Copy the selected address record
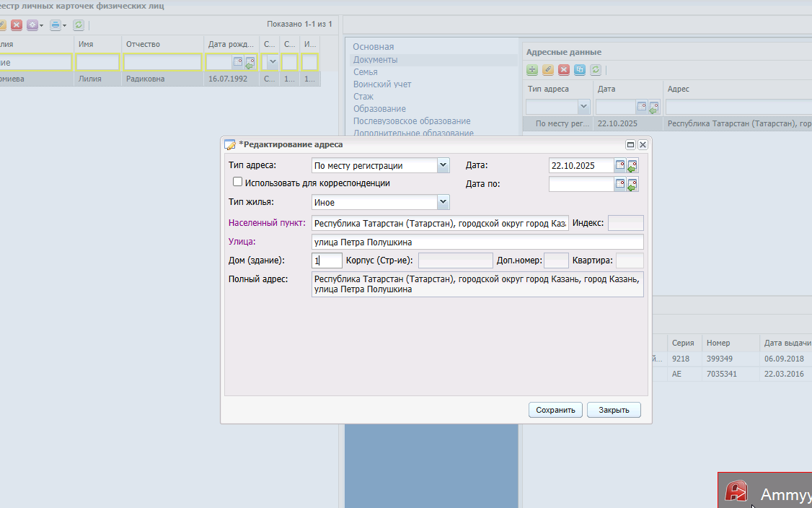 click(x=580, y=69)
